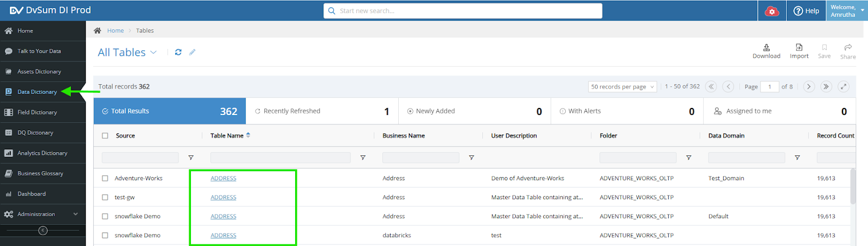
Task: Check the test-gw row checkbox
Action: (x=105, y=197)
